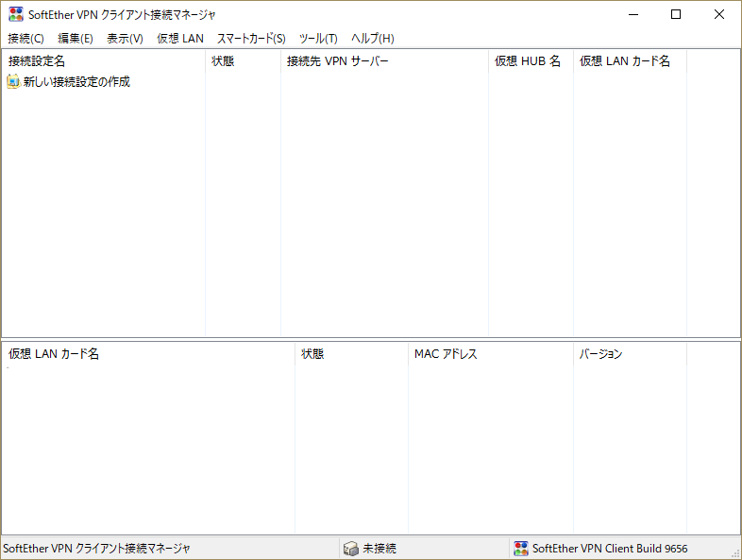
Task: Click the upper 仮想 LAN カード名 column header
Action: (625, 61)
